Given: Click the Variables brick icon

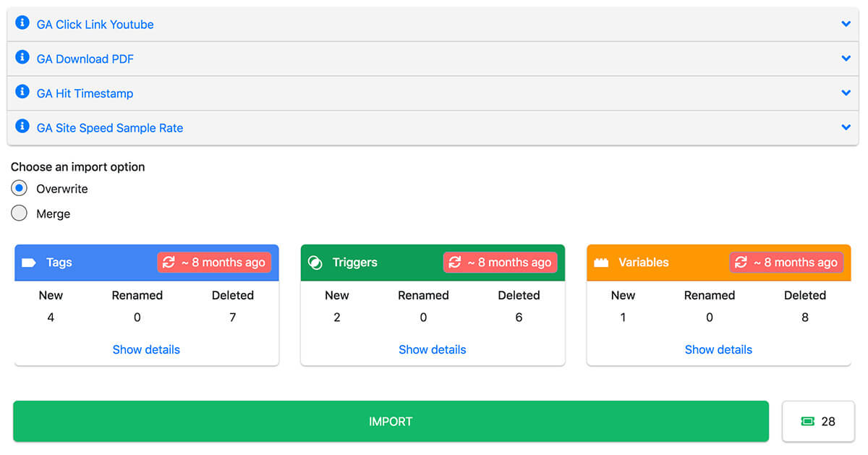Looking at the screenshot, I should 601,263.
